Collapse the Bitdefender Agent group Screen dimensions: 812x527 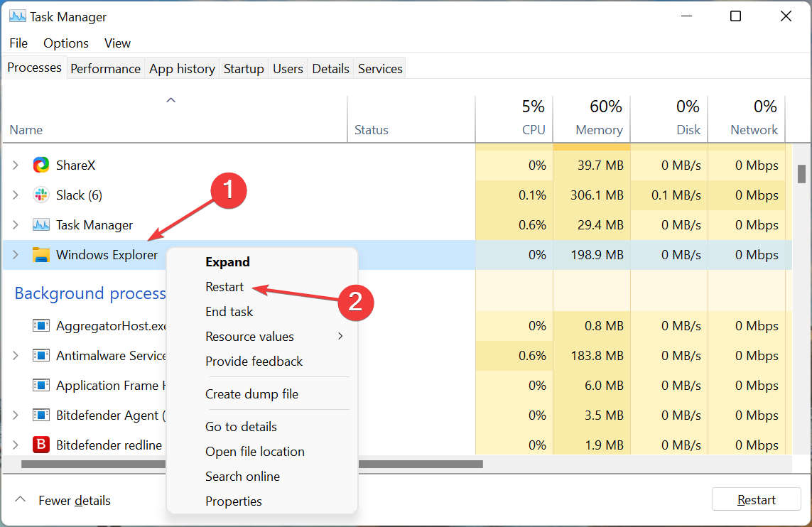click(x=16, y=415)
